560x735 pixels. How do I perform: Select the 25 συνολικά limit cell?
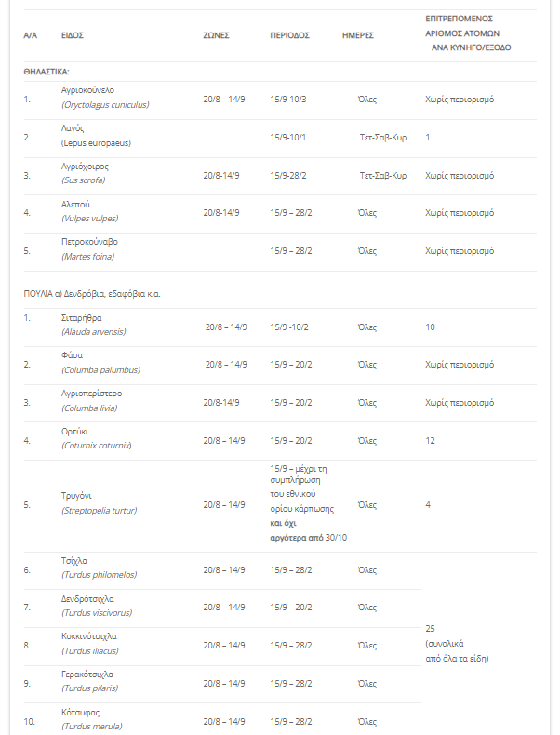click(457, 643)
